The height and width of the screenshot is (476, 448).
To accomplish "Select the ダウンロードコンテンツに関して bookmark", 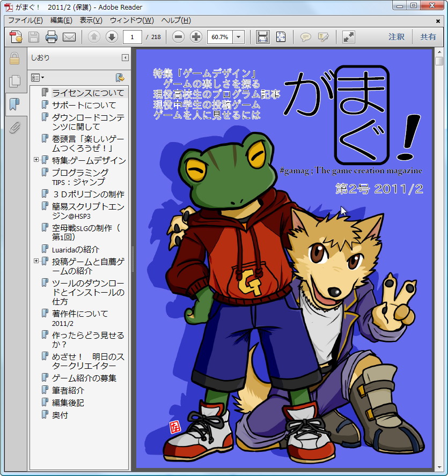I will [88, 122].
